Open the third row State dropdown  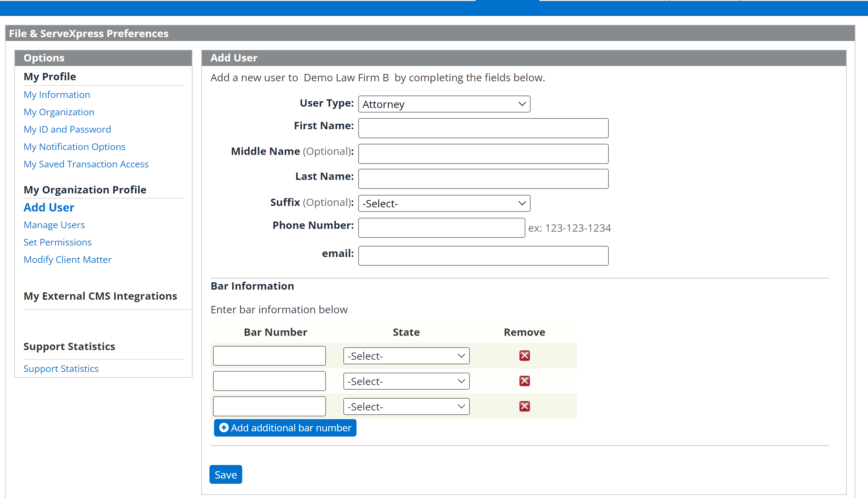[x=406, y=407]
